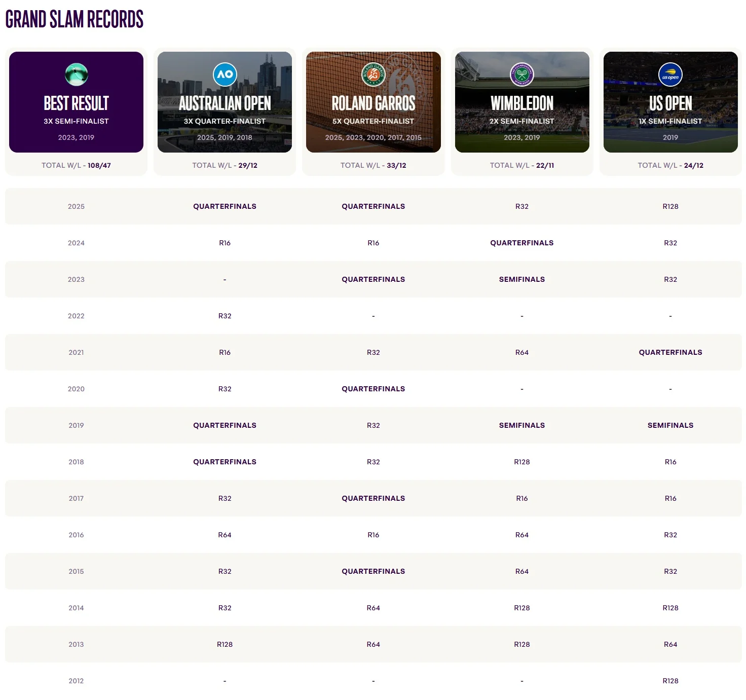Image resolution: width=746 pixels, height=700 pixels.
Task: Click 2021 US Open Quarterfinals result
Action: [670, 352]
